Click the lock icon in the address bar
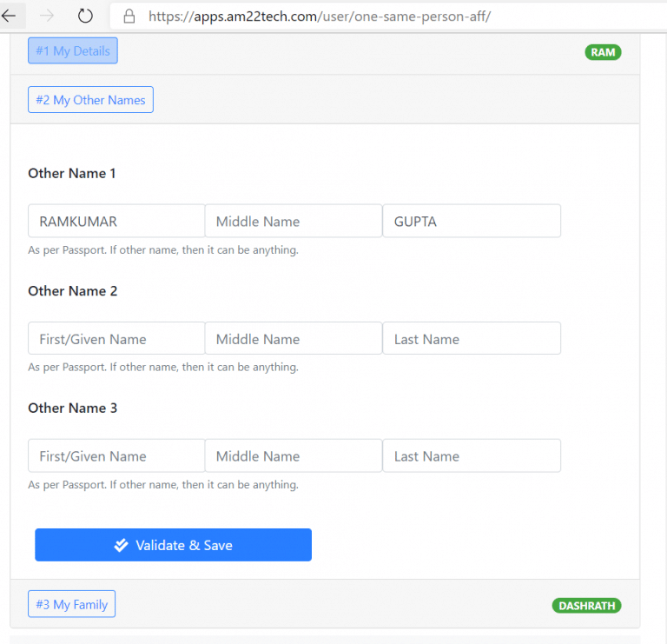 pyautogui.click(x=129, y=16)
